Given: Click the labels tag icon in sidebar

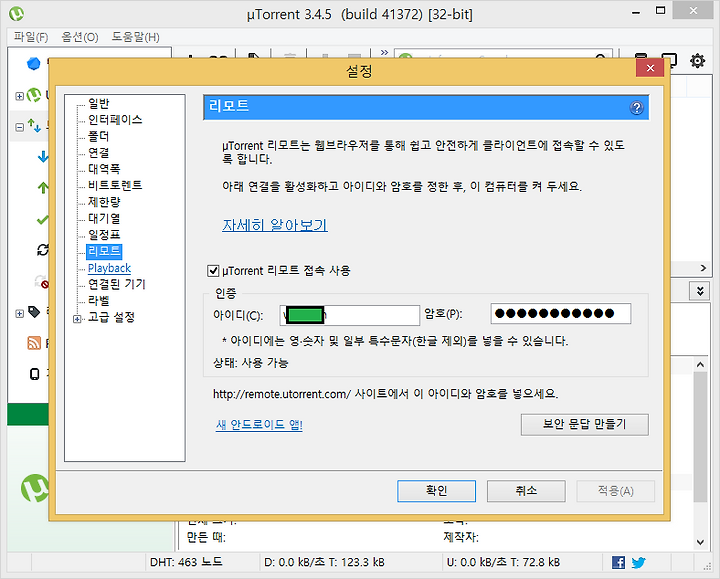Looking at the screenshot, I should (34, 312).
